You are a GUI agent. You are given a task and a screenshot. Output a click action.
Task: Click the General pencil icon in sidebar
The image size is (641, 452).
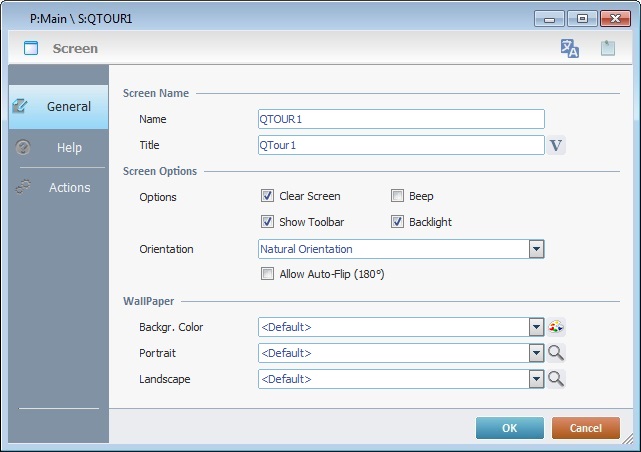20,106
